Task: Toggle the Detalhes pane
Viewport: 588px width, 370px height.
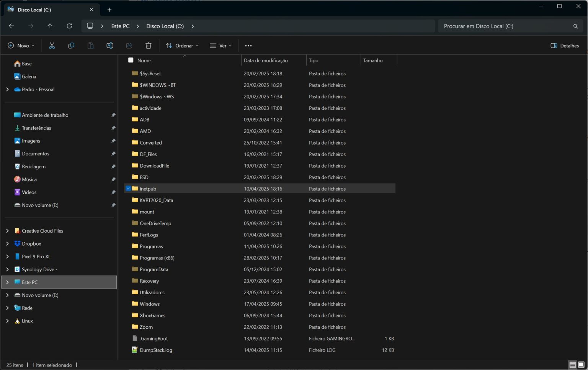Action: tap(565, 46)
